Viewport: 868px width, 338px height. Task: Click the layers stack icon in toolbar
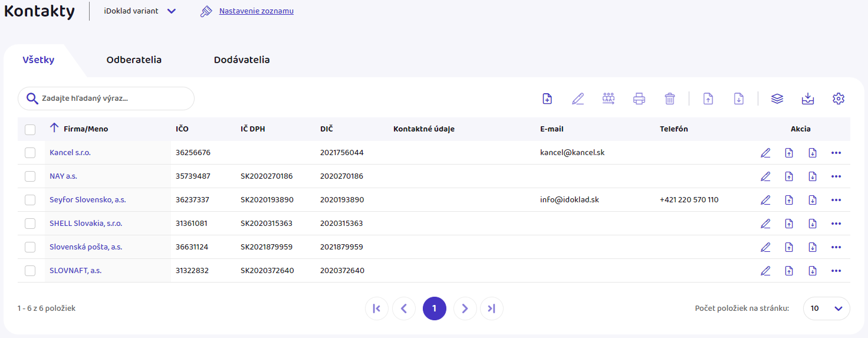coord(777,99)
